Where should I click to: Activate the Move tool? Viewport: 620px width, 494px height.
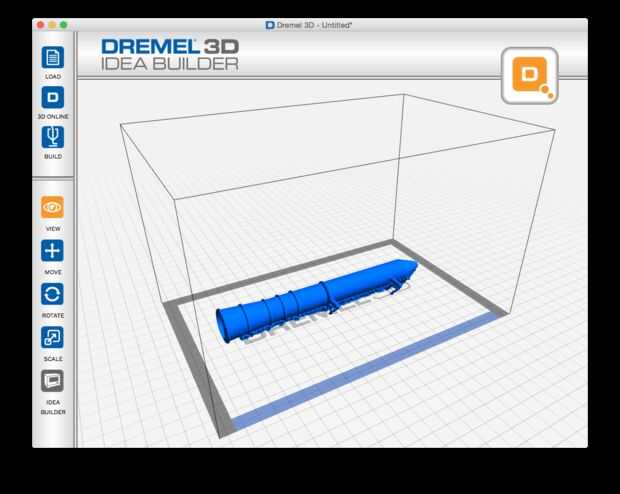coord(52,251)
